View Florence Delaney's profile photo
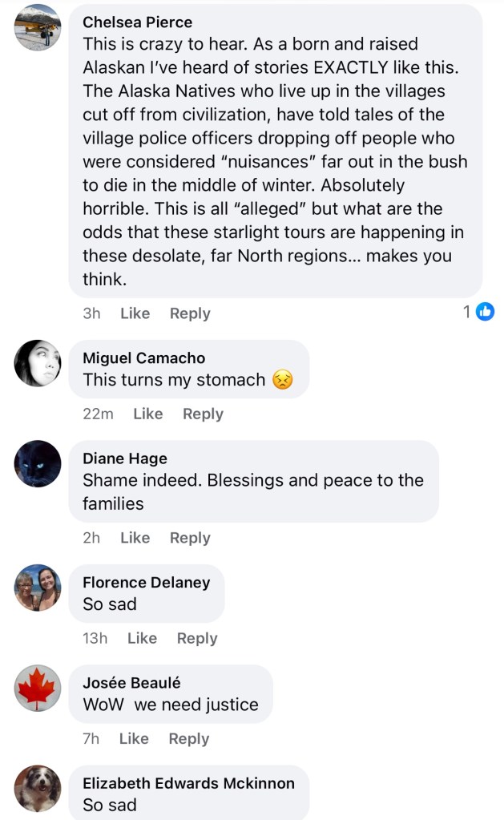 coord(38,588)
